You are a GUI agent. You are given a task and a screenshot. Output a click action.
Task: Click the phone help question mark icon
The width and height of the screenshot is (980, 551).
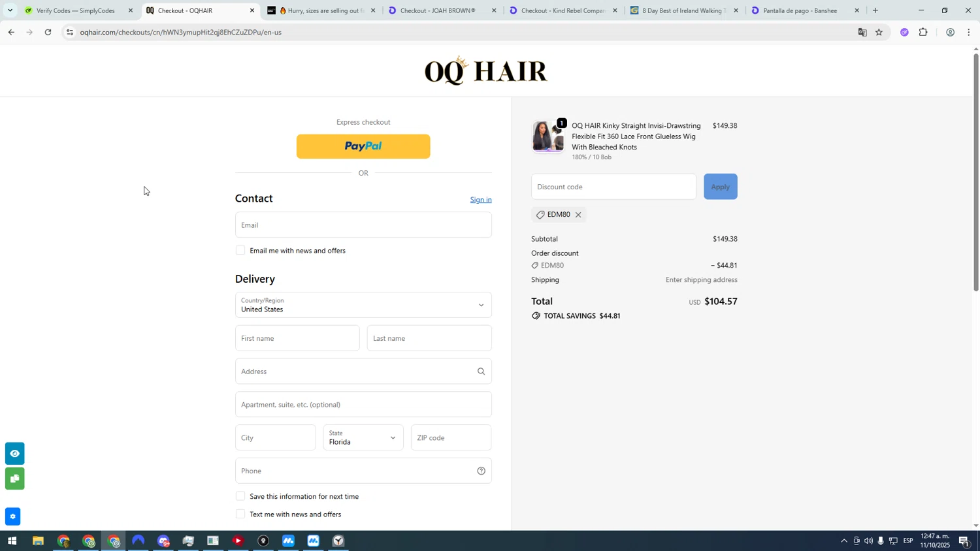[482, 471]
